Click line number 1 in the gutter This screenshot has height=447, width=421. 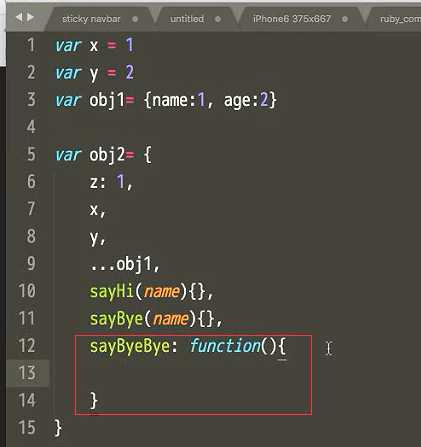(31, 45)
